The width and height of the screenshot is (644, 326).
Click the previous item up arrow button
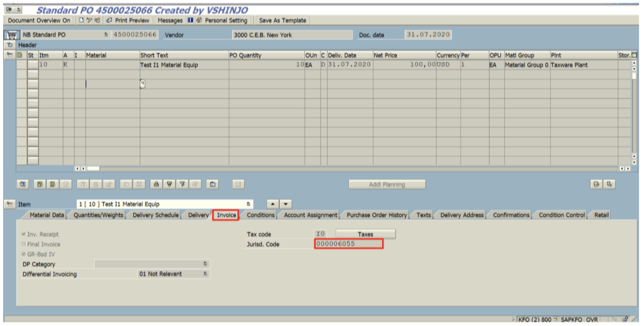[273, 204]
